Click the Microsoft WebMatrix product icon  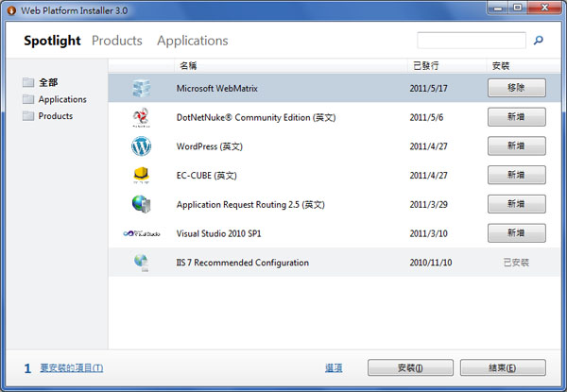(141, 88)
